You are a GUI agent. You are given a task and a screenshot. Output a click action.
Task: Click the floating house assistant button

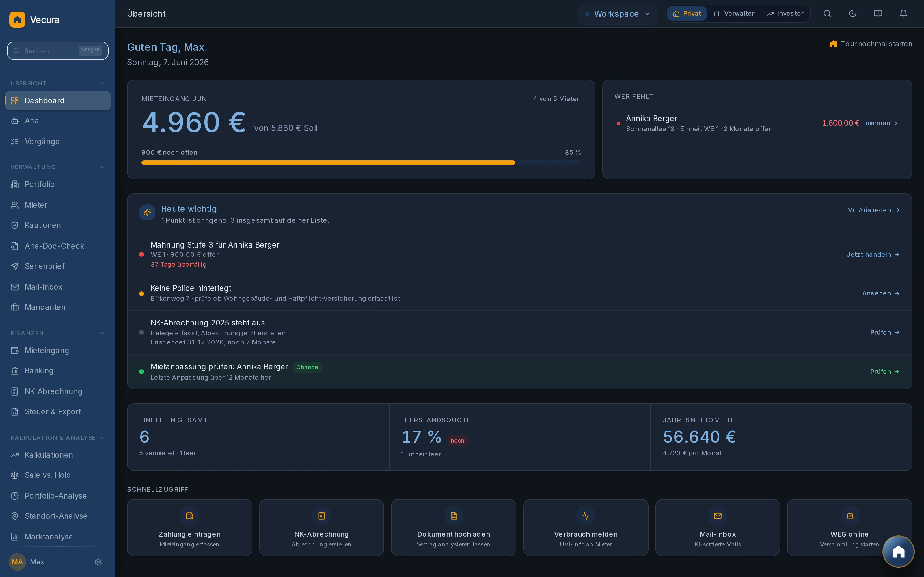point(898,551)
